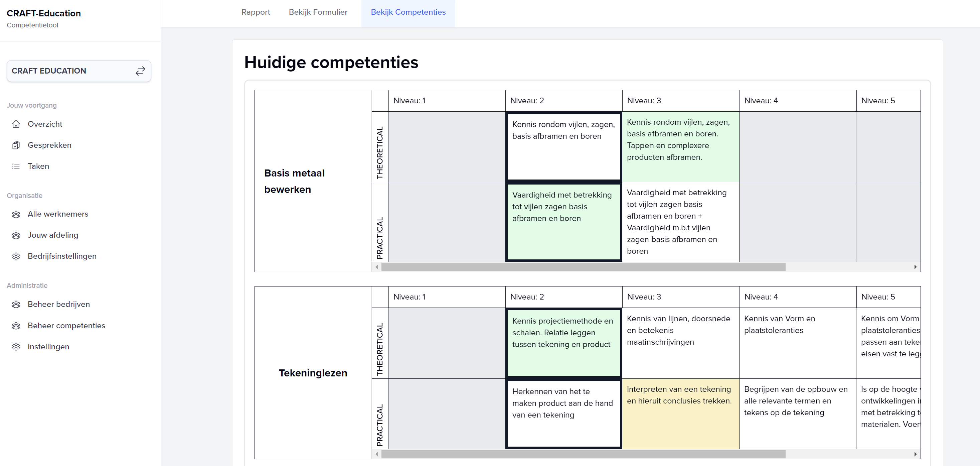Click the CRAFT-Education logo title
The height and width of the screenshot is (466, 980).
[44, 13]
